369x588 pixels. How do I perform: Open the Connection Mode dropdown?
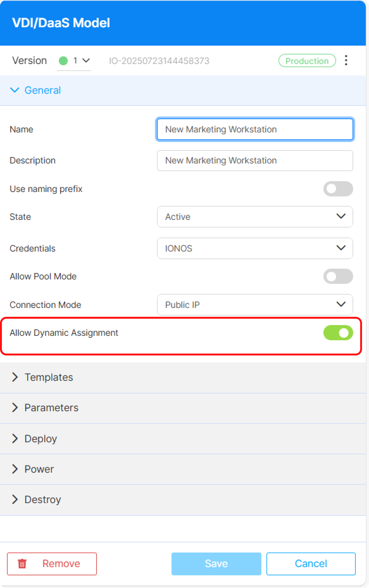pyautogui.click(x=255, y=305)
